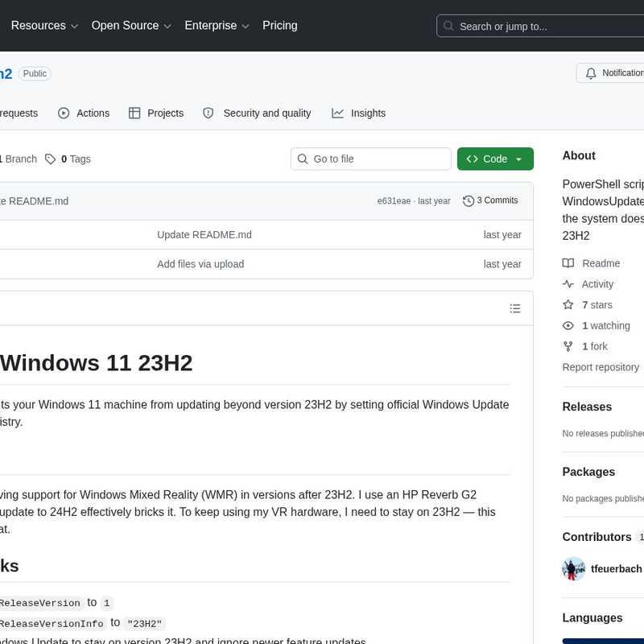Click Report repository link
Image resolution: width=644 pixels, height=644 pixels.
601,367
